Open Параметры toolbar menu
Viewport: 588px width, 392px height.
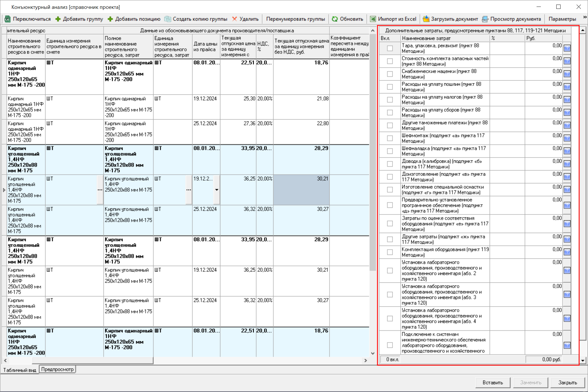(x=562, y=19)
